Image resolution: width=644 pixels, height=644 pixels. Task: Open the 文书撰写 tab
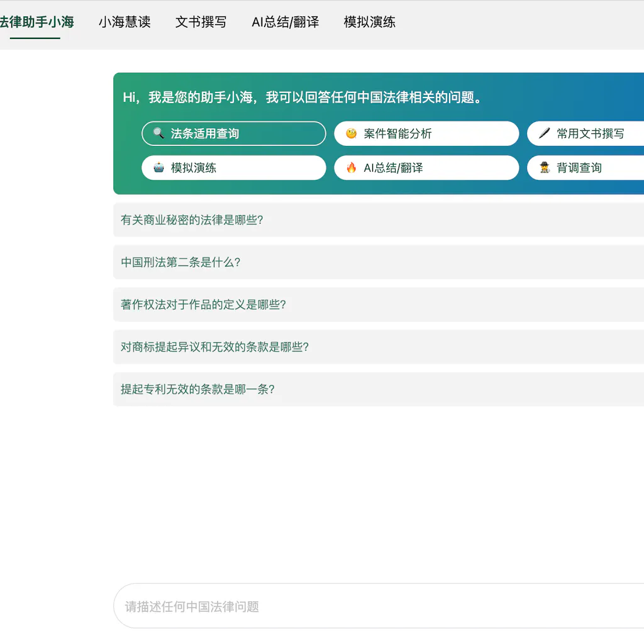[x=201, y=22]
